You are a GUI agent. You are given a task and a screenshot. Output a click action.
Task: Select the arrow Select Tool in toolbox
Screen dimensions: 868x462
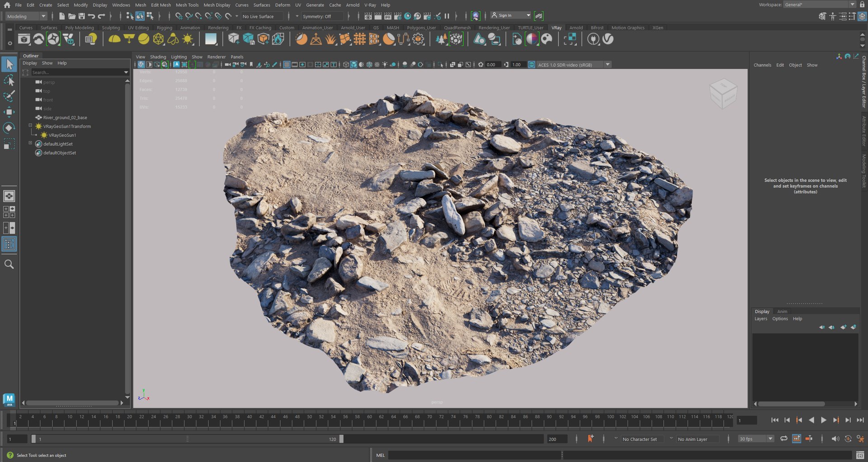pyautogui.click(x=9, y=65)
